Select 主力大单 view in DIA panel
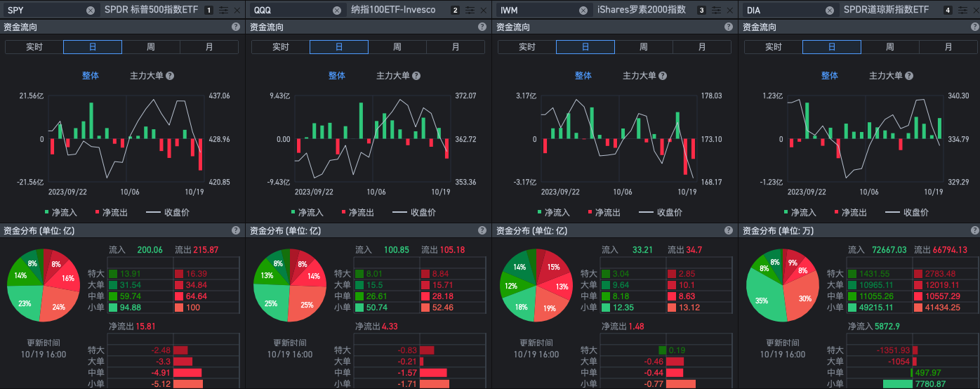980x389 pixels. (x=886, y=76)
